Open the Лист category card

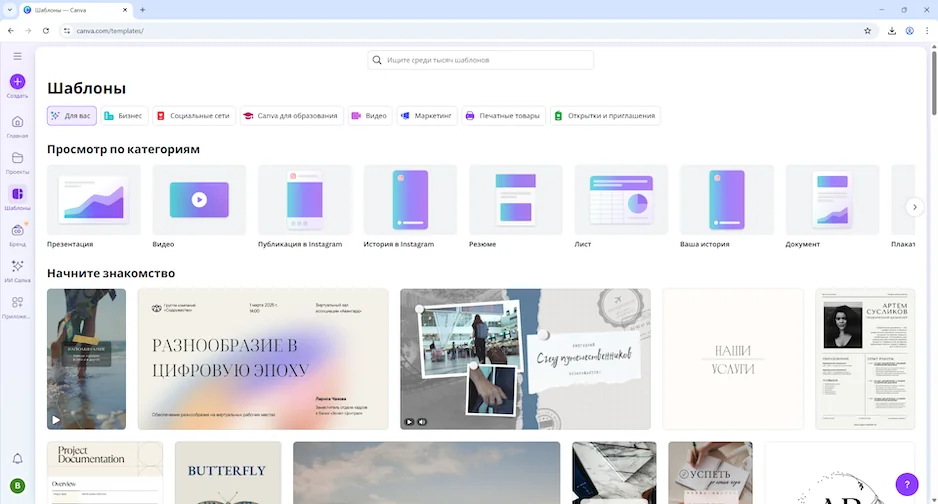[621, 206]
